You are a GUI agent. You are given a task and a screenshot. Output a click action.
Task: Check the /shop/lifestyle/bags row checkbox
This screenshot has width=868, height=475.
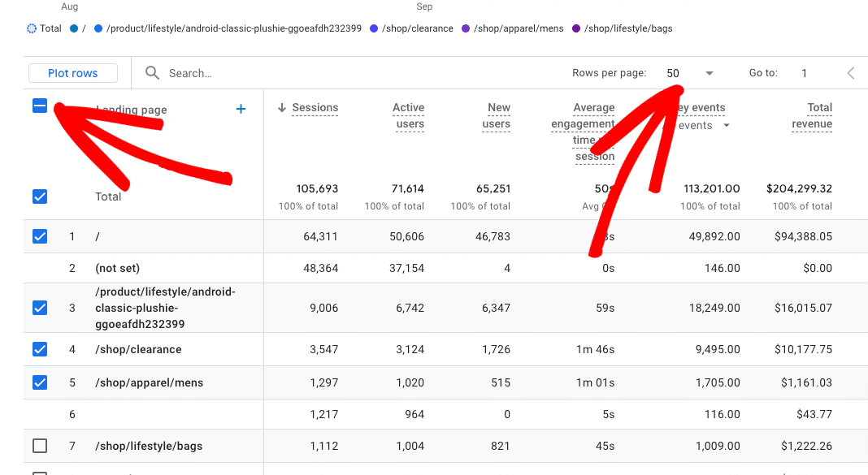(40, 446)
